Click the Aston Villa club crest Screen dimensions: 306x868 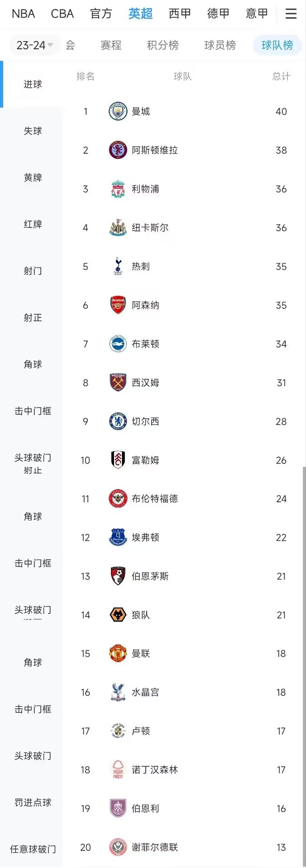[x=118, y=150]
